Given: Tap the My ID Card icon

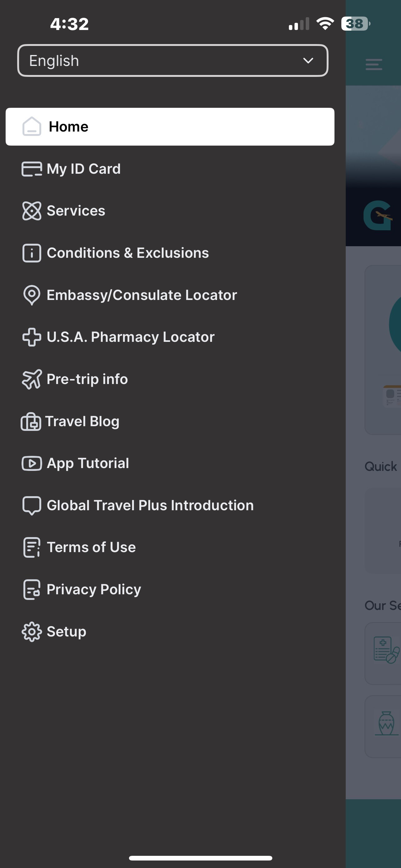Looking at the screenshot, I should coord(32,169).
